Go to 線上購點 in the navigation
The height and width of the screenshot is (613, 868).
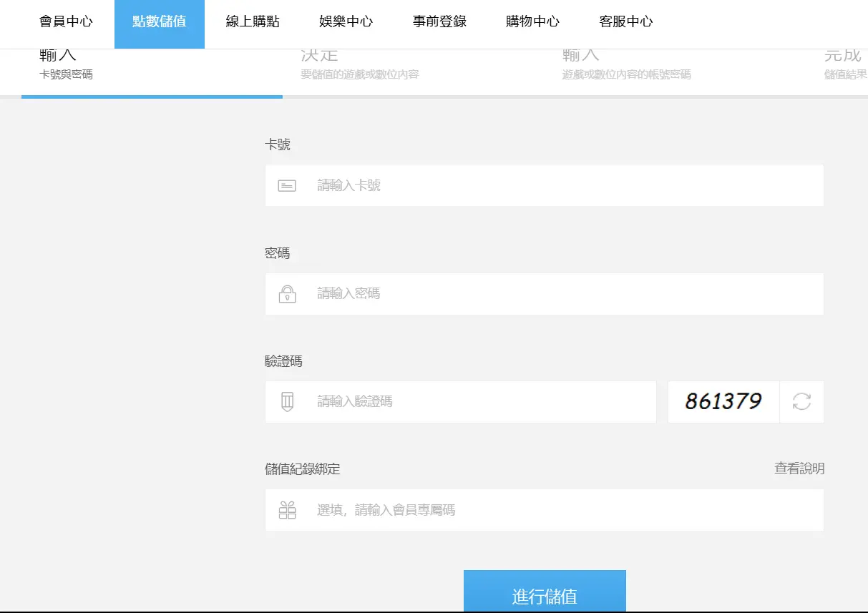click(253, 21)
